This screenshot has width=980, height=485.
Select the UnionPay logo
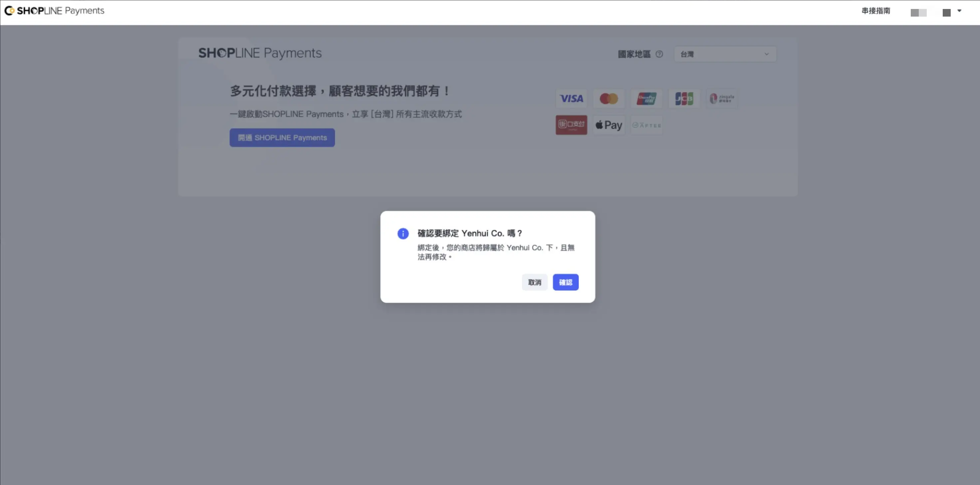point(646,99)
